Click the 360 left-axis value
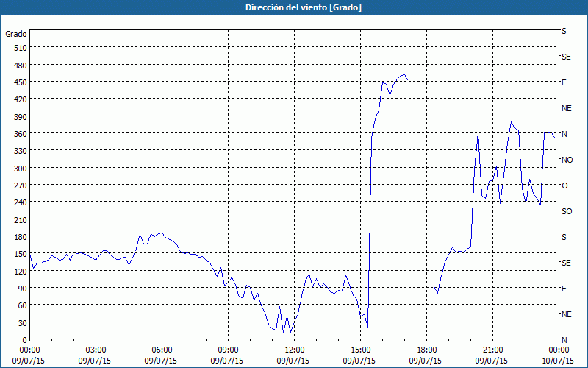The image size is (588, 368). pyautogui.click(x=21, y=134)
